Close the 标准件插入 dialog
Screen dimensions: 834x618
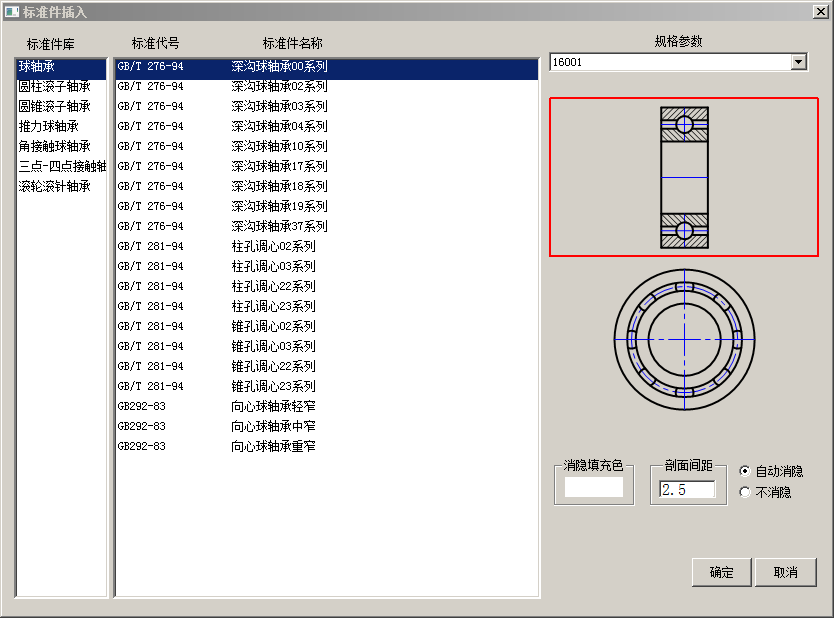[x=820, y=12]
